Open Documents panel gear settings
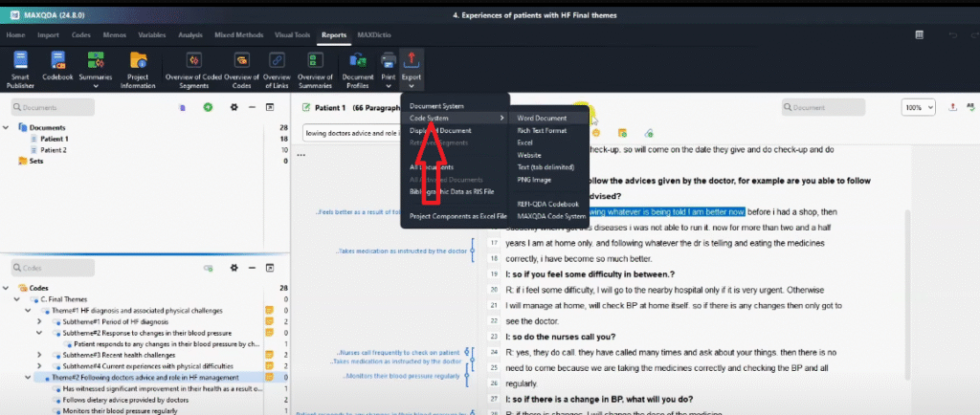Viewport: 980px width, 415px height. [x=234, y=107]
